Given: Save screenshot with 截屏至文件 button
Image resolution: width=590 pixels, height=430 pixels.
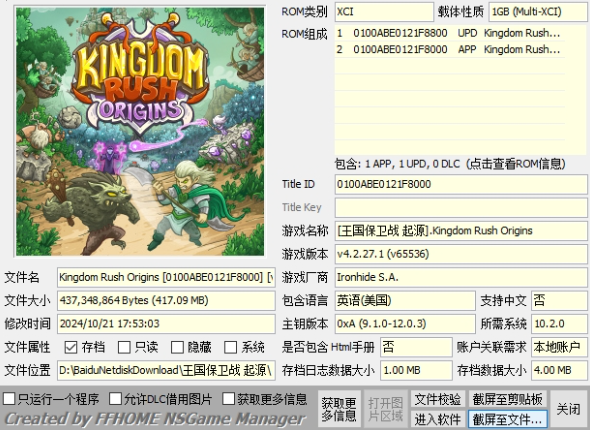Looking at the screenshot, I should coord(507,419).
